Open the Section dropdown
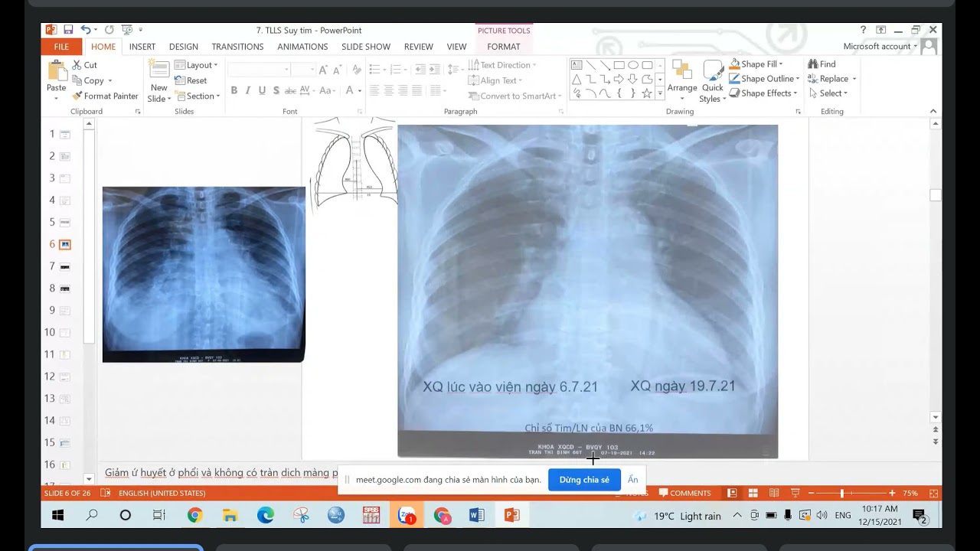This screenshot has height=551, width=980. click(x=198, y=96)
